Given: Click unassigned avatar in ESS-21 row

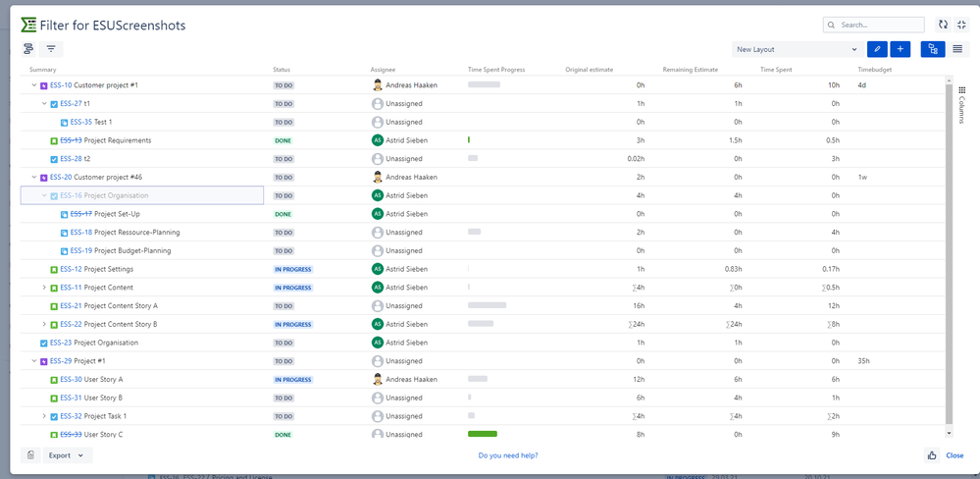Looking at the screenshot, I should point(377,306).
